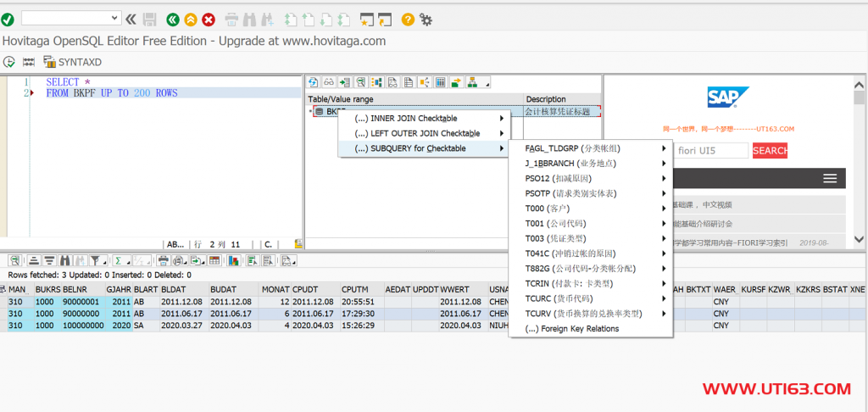
Task: Open the Export dropdown in results toolbar
Action: (x=198, y=260)
